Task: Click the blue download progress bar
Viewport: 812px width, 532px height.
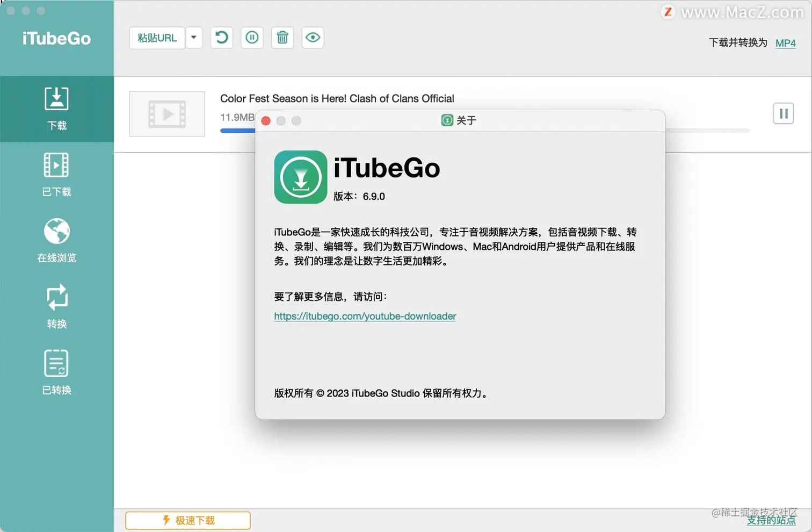Action: click(x=236, y=130)
